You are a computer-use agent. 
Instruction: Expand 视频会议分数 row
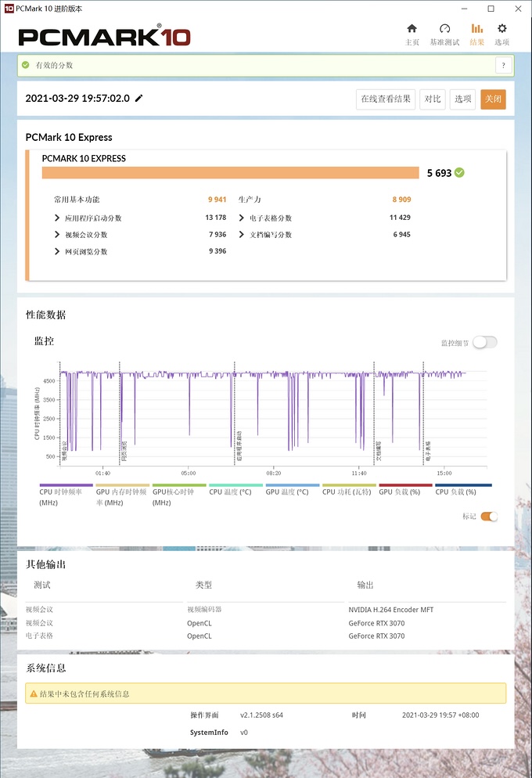tap(57, 235)
